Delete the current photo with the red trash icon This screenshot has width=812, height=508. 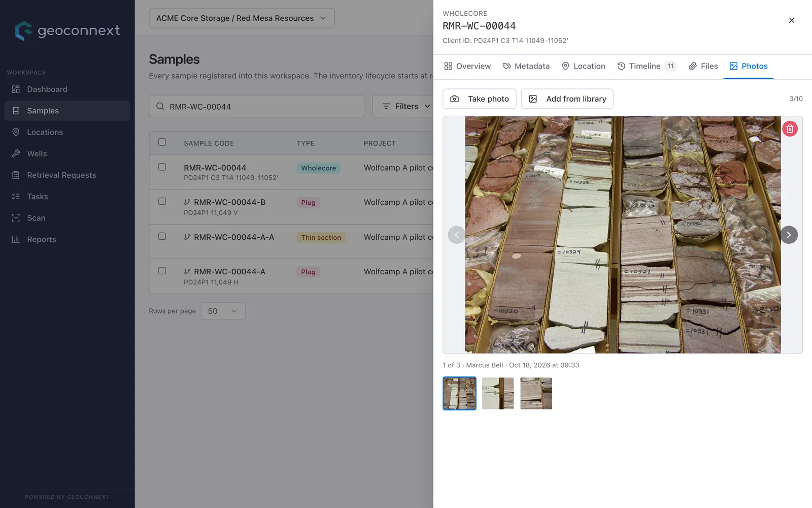pos(790,129)
